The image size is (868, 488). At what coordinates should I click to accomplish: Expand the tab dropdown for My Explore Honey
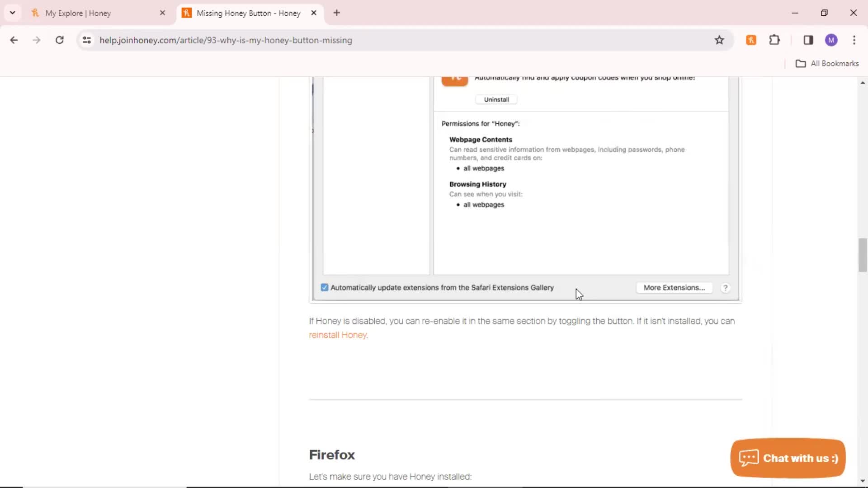click(12, 13)
